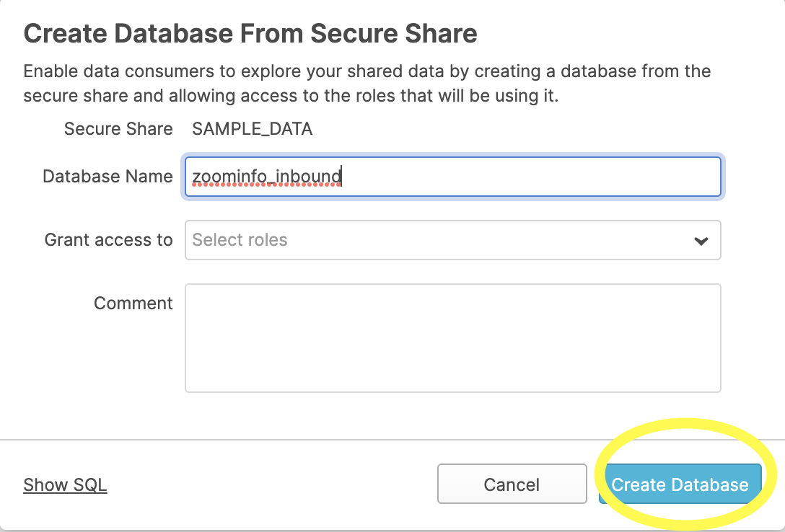Place cursor after zoominfo_inbound text

point(342,177)
